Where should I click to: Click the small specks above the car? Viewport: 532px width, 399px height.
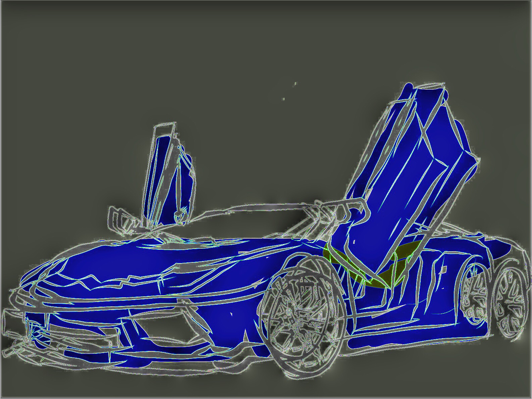point(295,84)
